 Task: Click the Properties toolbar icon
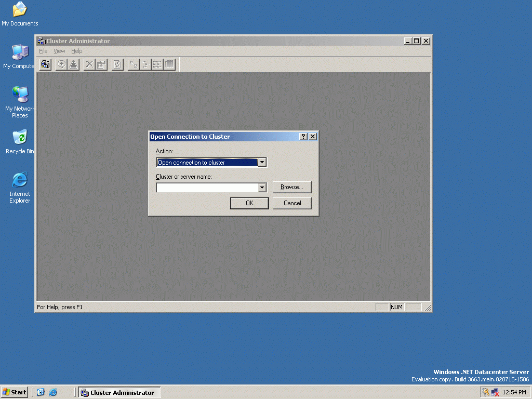101,64
